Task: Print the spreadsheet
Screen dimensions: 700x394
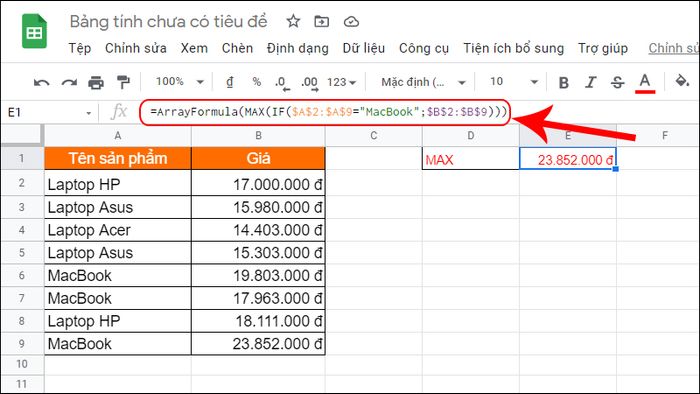Action: pyautogui.click(x=96, y=82)
